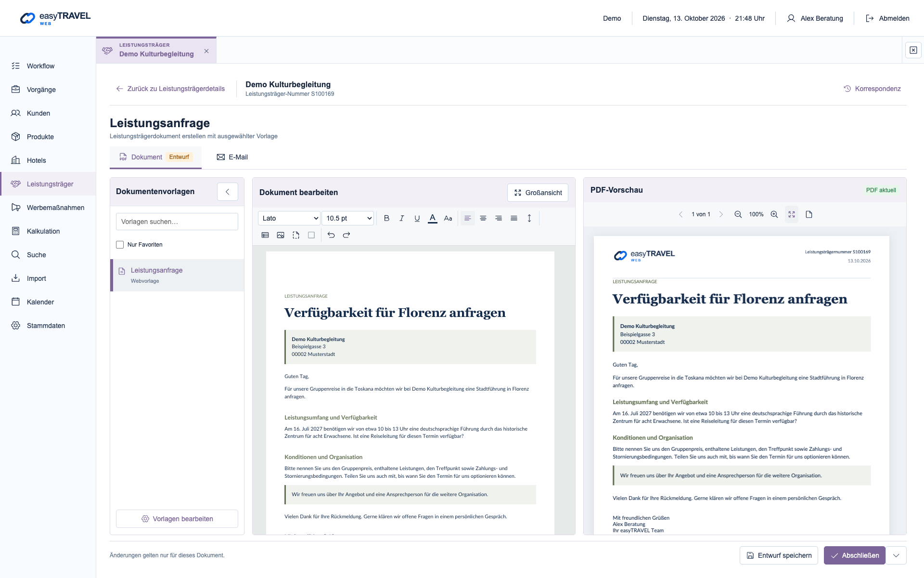Image resolution: width=924 pixels, height=578 pixels.
Task: Open Kalender in the sidebar
Action: [48, 302]
